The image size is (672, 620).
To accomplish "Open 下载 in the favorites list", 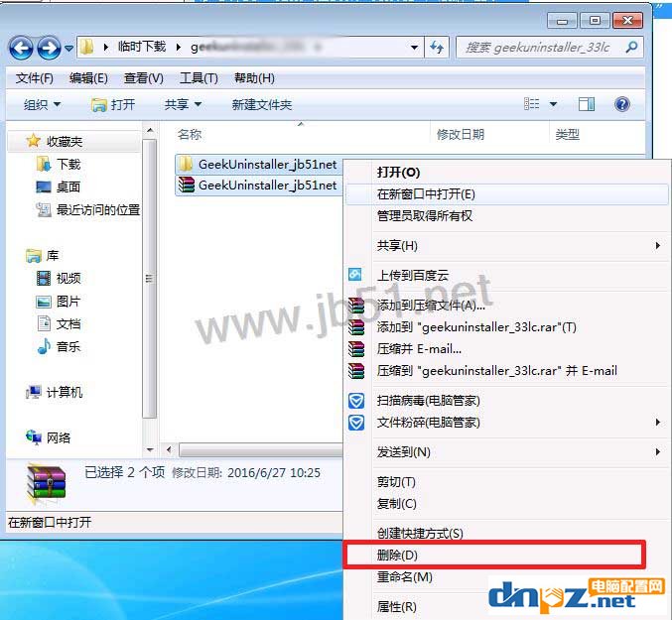I will [68, 164].
